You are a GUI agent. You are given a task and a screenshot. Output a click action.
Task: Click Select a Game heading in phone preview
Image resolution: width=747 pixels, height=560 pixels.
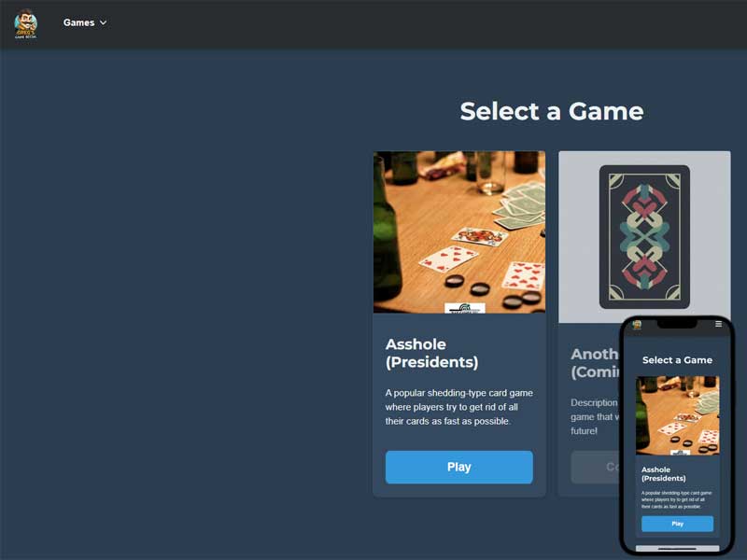(x=677, y=360)
